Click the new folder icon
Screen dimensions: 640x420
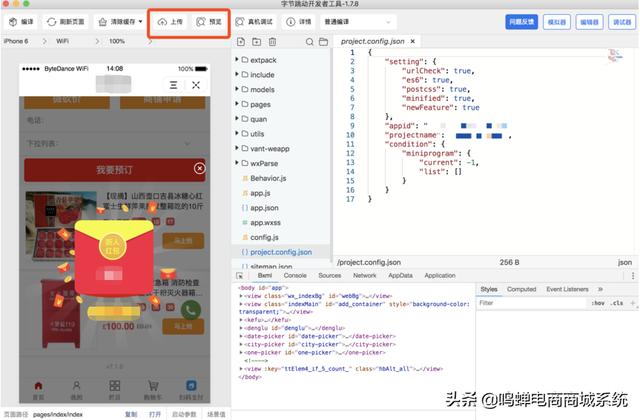(x=257, y=42)
